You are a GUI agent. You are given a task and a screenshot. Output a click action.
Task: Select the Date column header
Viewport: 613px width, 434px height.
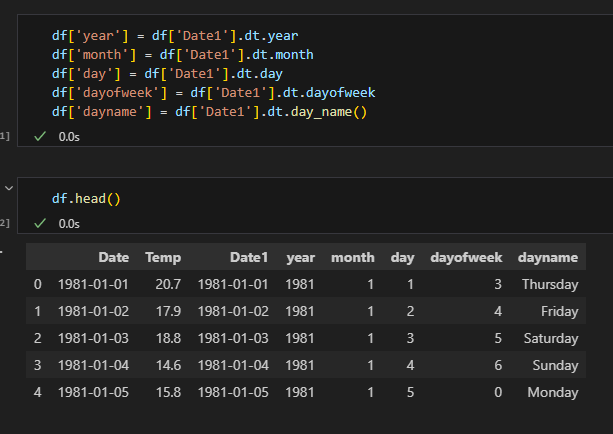[x=113, y=257]
